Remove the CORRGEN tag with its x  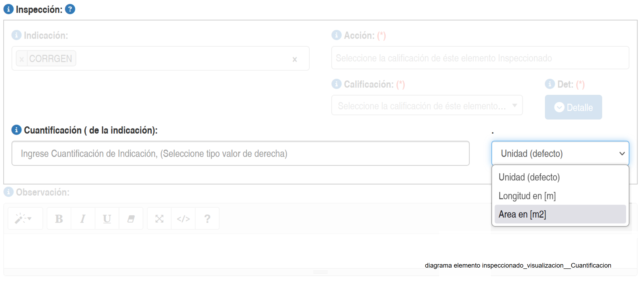pyautogui.click(x=22, y=59)
